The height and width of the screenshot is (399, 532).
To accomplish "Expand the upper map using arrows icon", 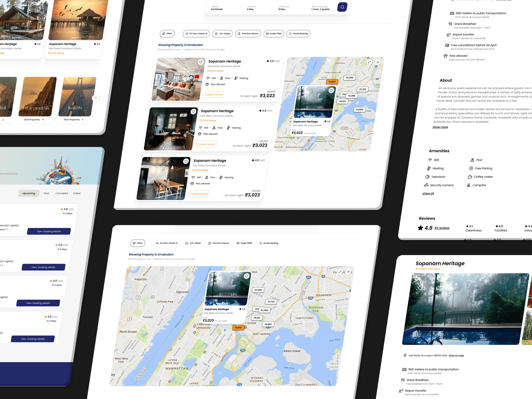I will (x=369, y=62).
